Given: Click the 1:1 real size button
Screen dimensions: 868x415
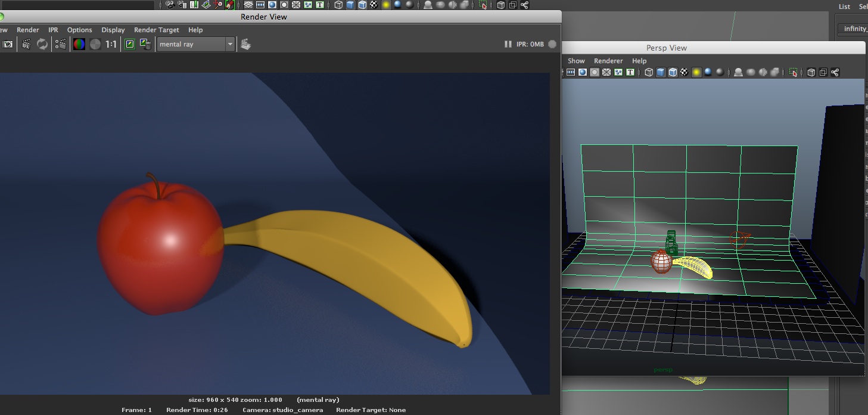Looking at the screenshot, I should coord(111,44).
